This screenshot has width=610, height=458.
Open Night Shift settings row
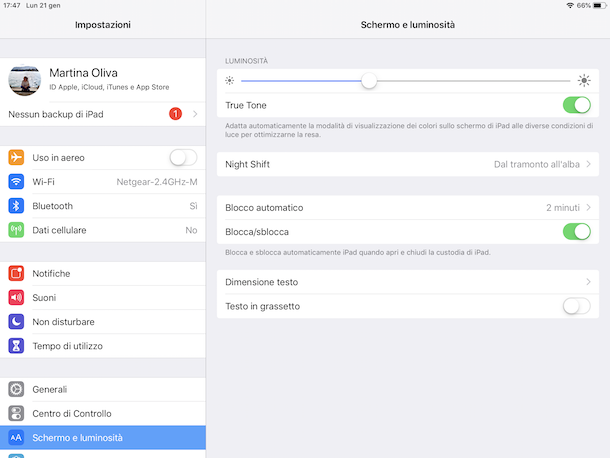pos(408,164)
